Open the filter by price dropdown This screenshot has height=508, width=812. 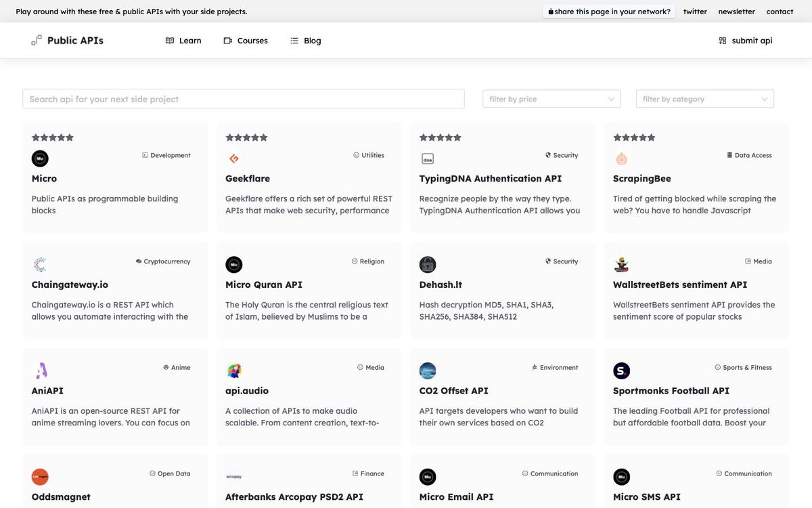click(x=551, y=99)
